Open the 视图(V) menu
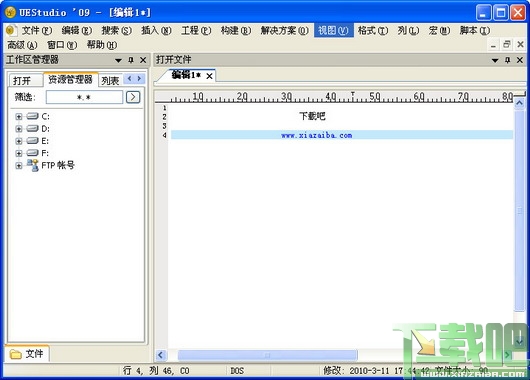 point(333,30)
